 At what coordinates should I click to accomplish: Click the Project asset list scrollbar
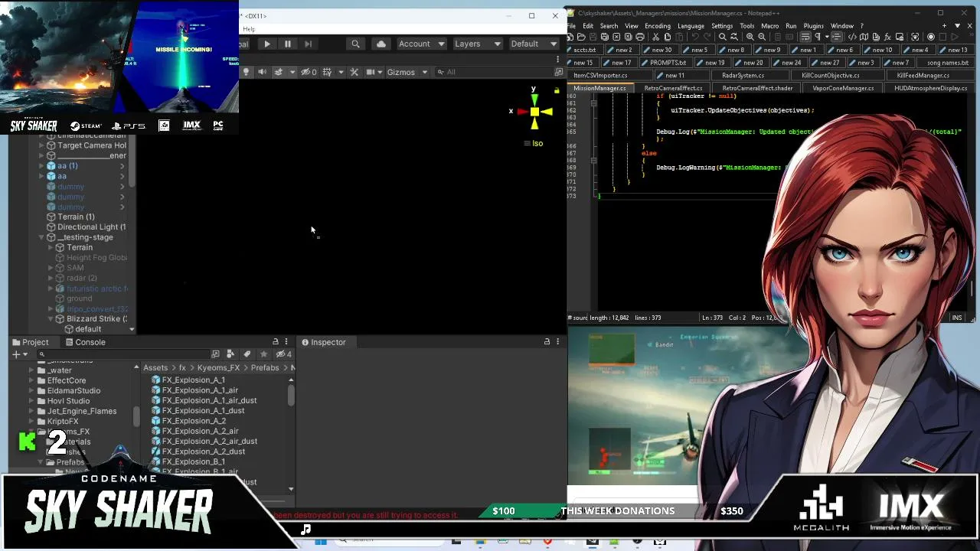pos(291,396)
